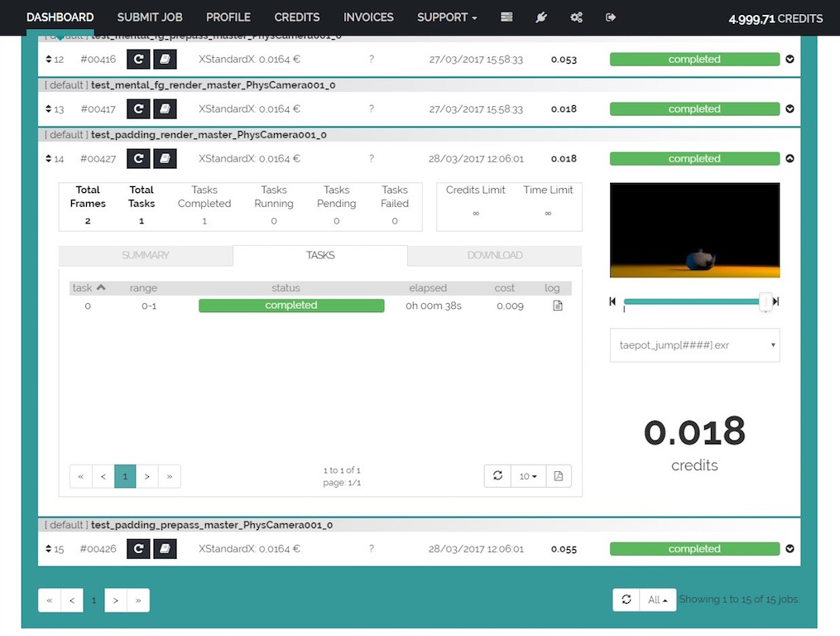This screenshot has width=840, height=636.
Task: Select the plugin icon in the top navigation
Action: pos(541,17)
